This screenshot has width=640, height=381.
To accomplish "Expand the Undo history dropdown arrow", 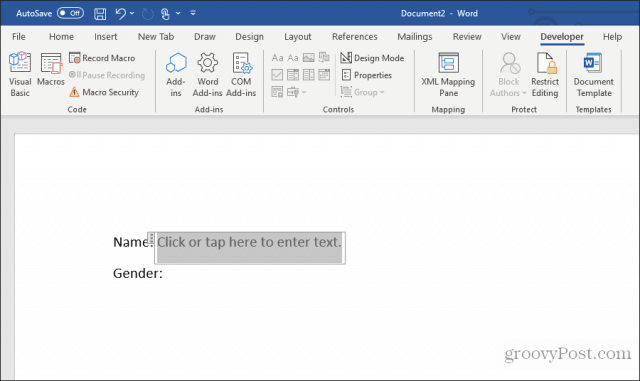I will (132, 13).
